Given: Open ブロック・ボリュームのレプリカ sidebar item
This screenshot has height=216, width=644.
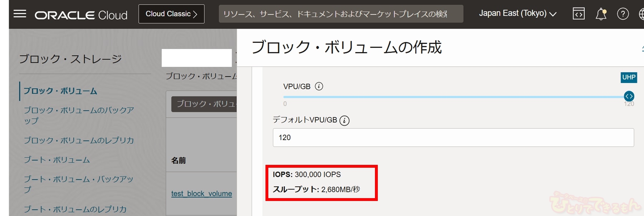Looking at the screenshot, I should 79,140.
